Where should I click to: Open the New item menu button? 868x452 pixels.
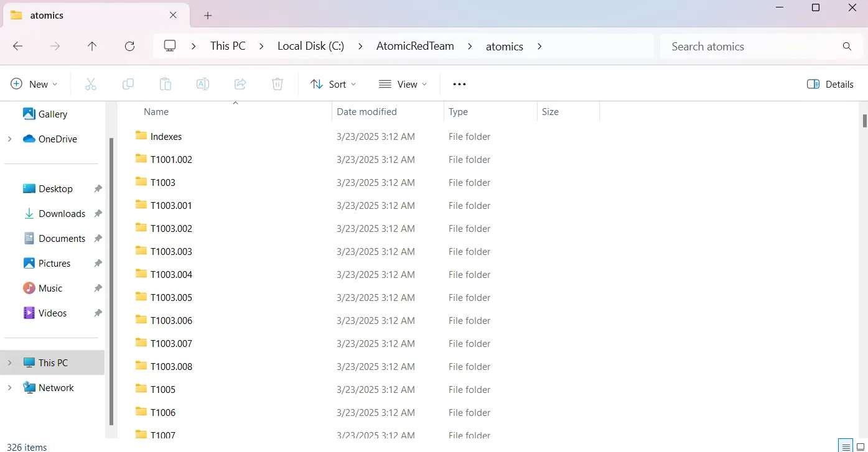pyautogui.click(x=34, y=84)
